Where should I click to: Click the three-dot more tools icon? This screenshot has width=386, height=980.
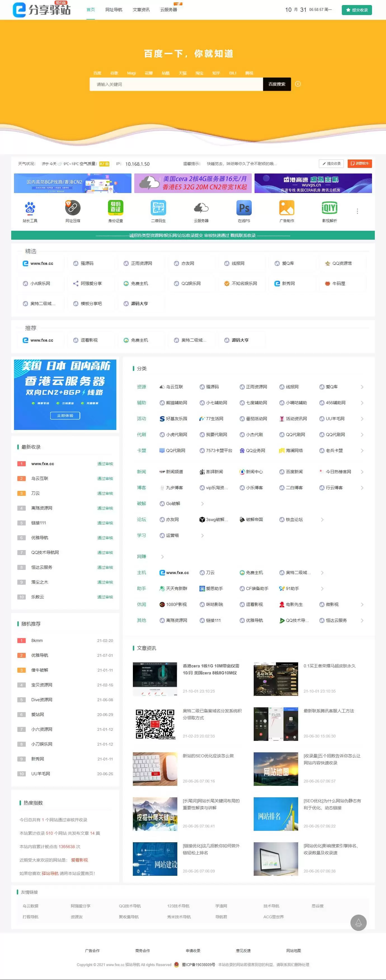357,211
